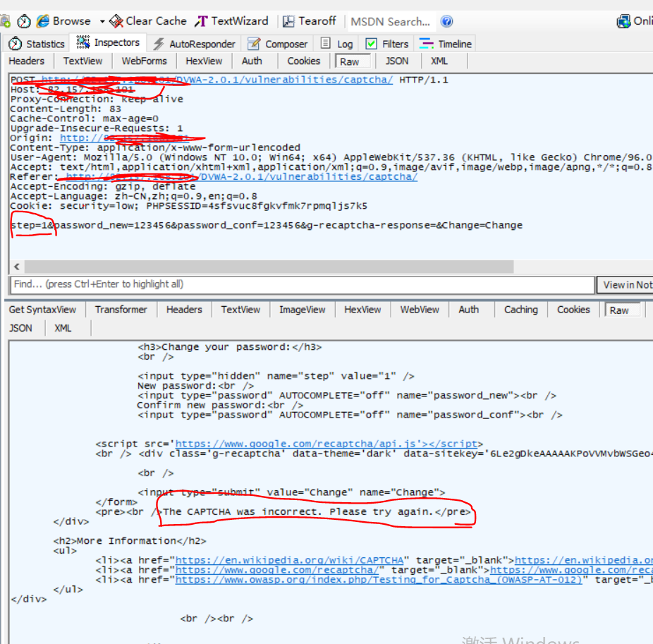The height and width of the screenshot is (644, 653).
Task: Open the Composer tab
Action: click(x=277, y=44)
